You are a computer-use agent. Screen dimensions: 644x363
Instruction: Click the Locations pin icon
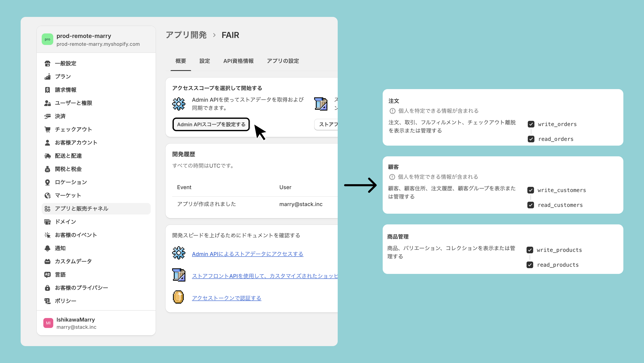point(47,182)
